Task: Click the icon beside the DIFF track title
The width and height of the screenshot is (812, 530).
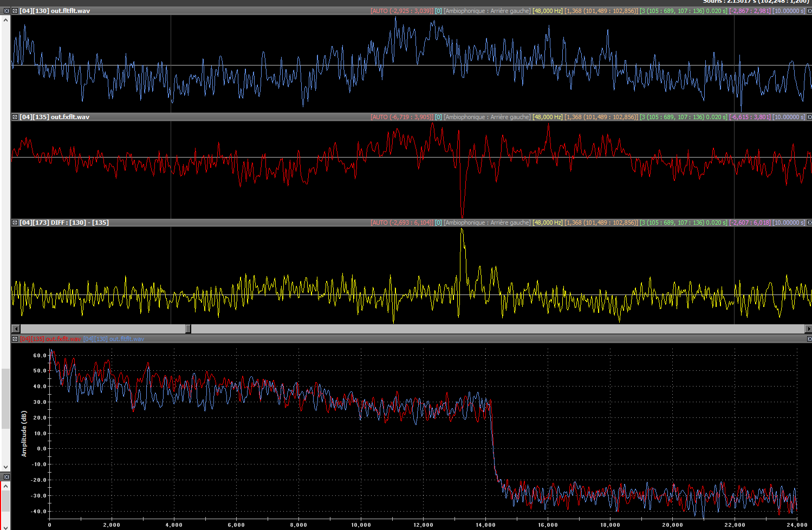Action: 15,223
